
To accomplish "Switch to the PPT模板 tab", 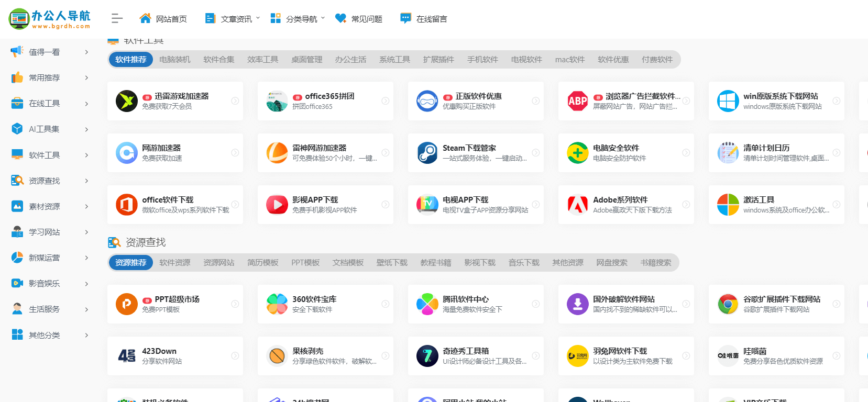I will 305,263.
